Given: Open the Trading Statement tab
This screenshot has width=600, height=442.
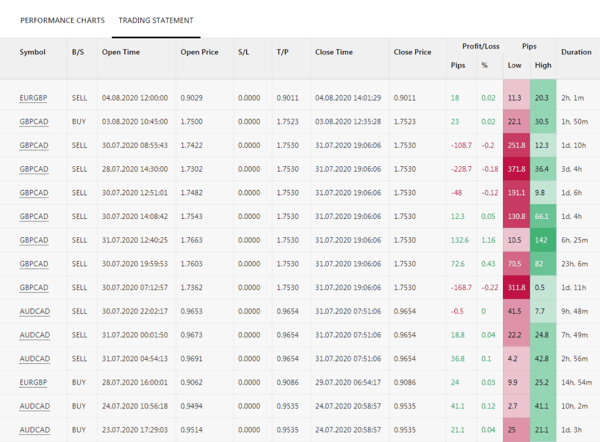Looking at the screenshot, I should coord(156,20).
